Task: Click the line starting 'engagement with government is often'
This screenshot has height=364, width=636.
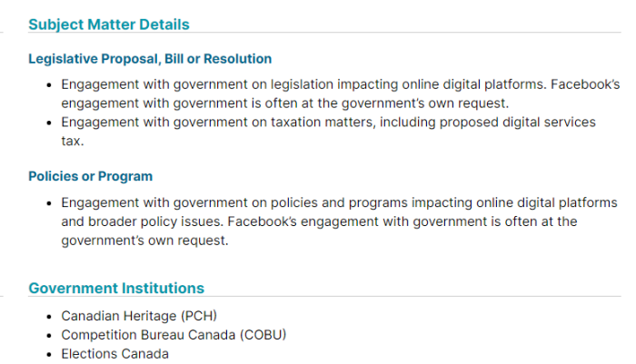Action: (x=284, y=103)
